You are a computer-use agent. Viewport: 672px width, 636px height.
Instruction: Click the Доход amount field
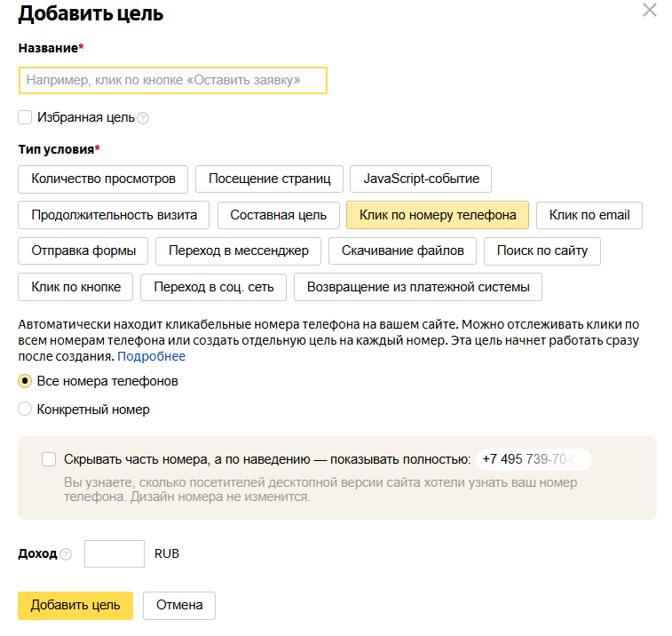pyautogui.click(x=115, y=553)
